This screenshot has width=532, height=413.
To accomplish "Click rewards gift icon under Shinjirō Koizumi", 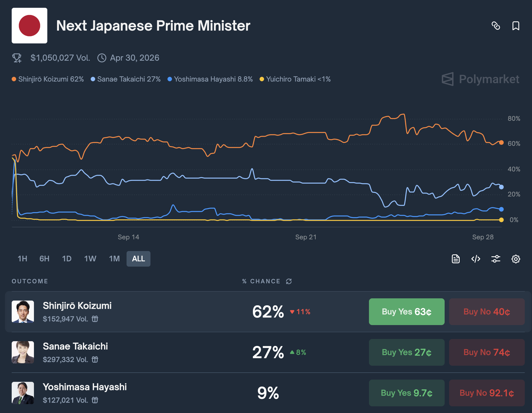I will 95,319.
